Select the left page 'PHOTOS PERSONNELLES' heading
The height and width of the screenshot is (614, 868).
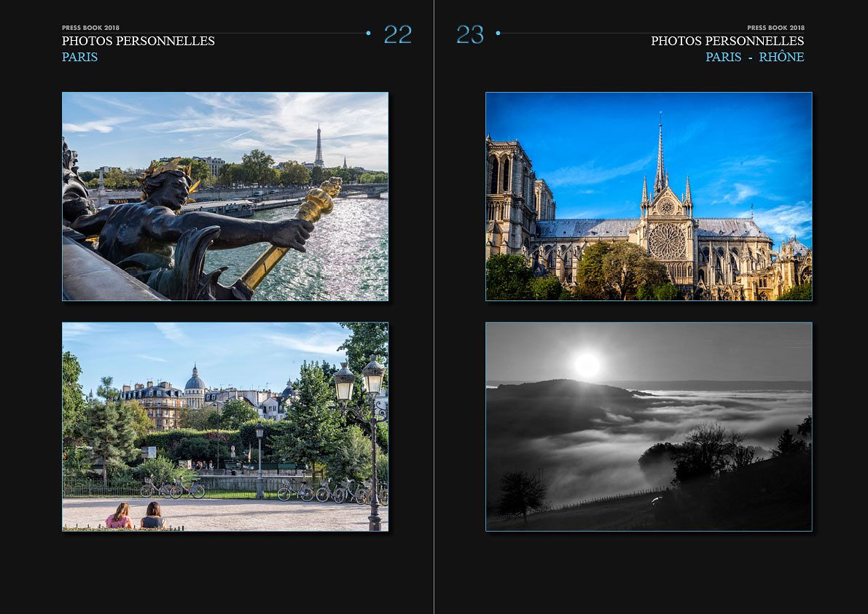pyautogui.click(x=138, y=41)
